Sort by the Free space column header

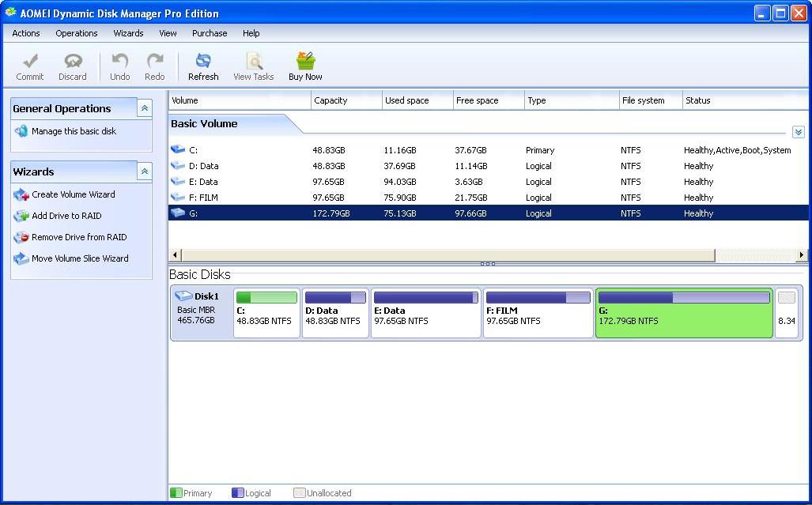click(489, 100)
